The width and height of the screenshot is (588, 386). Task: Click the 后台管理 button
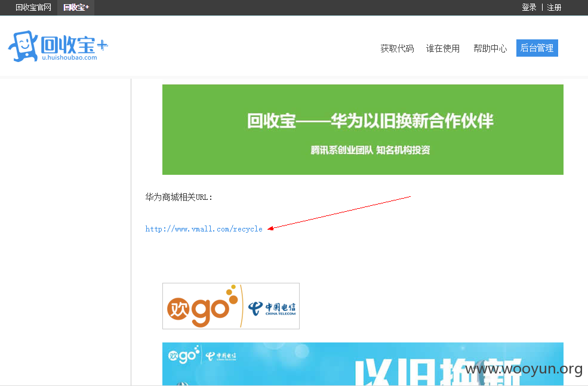pyautogui.click(x=537, y=48)
